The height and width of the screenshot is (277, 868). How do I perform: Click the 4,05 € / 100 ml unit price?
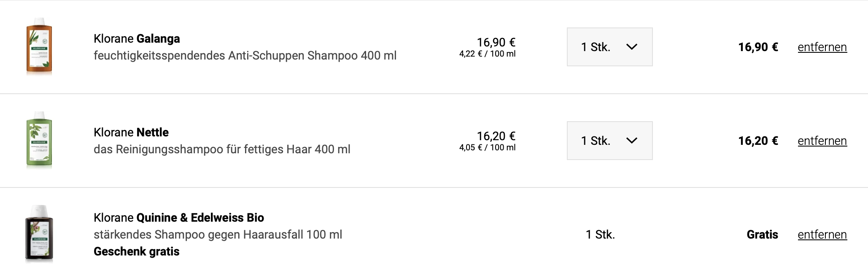point(487,148)
